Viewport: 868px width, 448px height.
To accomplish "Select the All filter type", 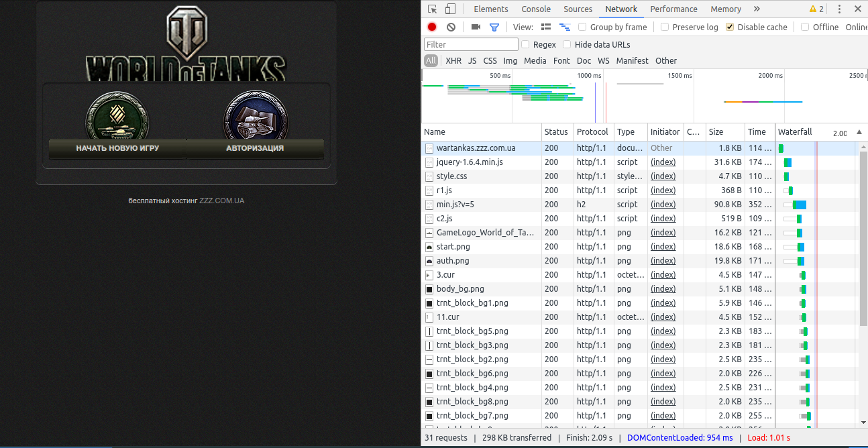I will click(x=431, y=60).
